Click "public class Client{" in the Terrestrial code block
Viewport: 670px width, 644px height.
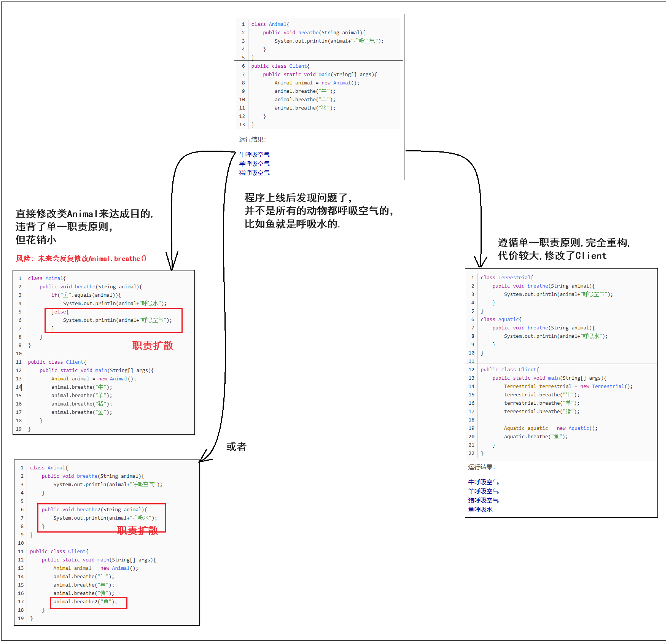coord(510,370)
